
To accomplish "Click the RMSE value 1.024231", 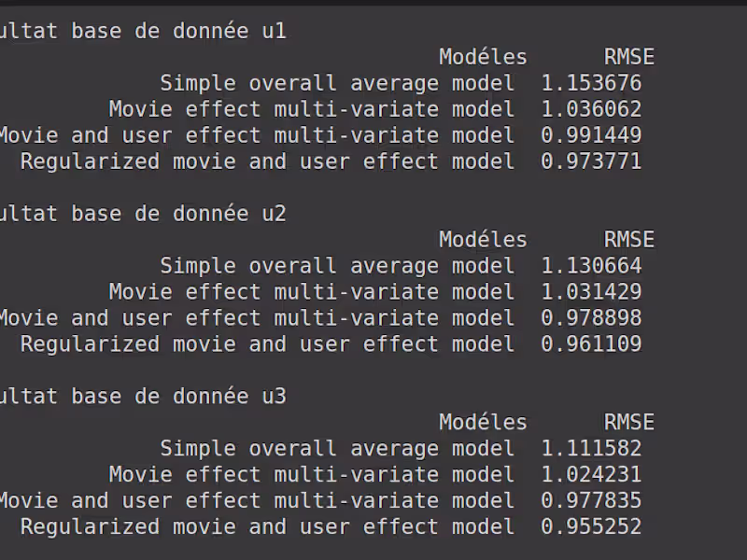I will pos(591,475).
